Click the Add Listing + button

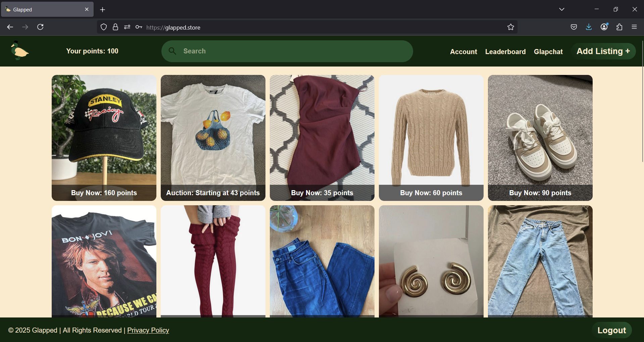click(x=603, y=51)
